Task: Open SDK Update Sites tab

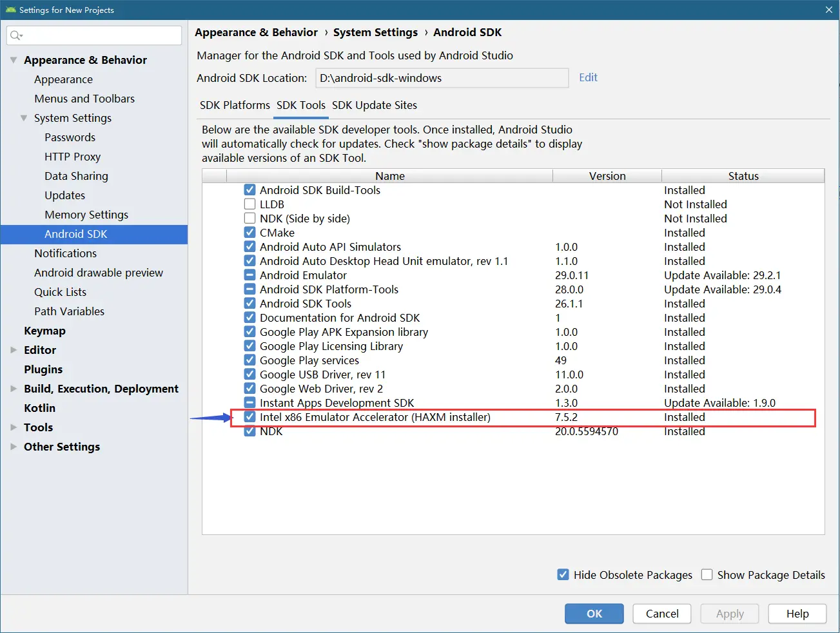Action: click(375, 105)
